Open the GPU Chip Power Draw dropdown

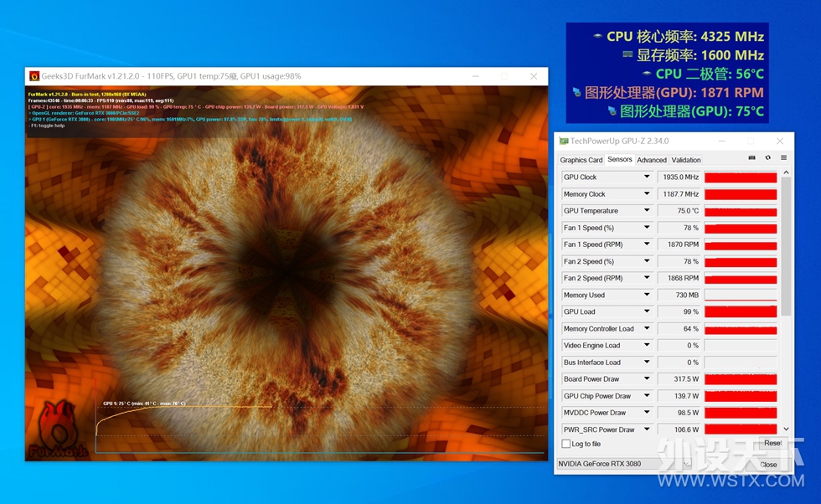pos(647,396)
